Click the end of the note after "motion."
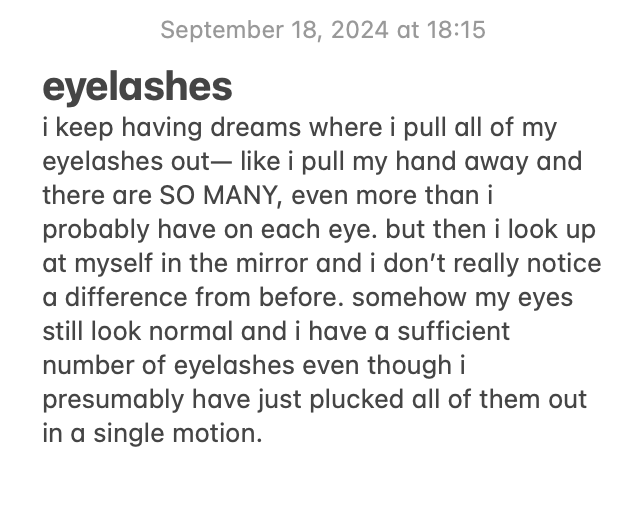644x508 pixels. click(263, 433)
